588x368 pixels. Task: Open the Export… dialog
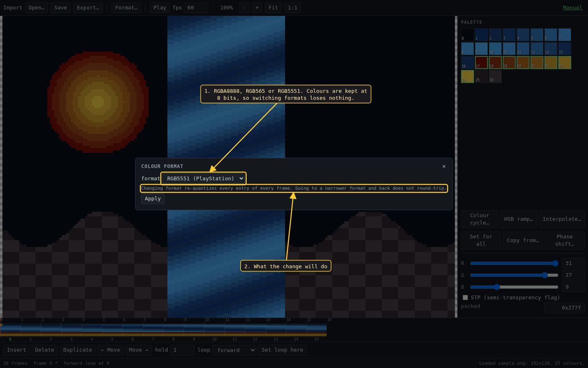point(88,8)
